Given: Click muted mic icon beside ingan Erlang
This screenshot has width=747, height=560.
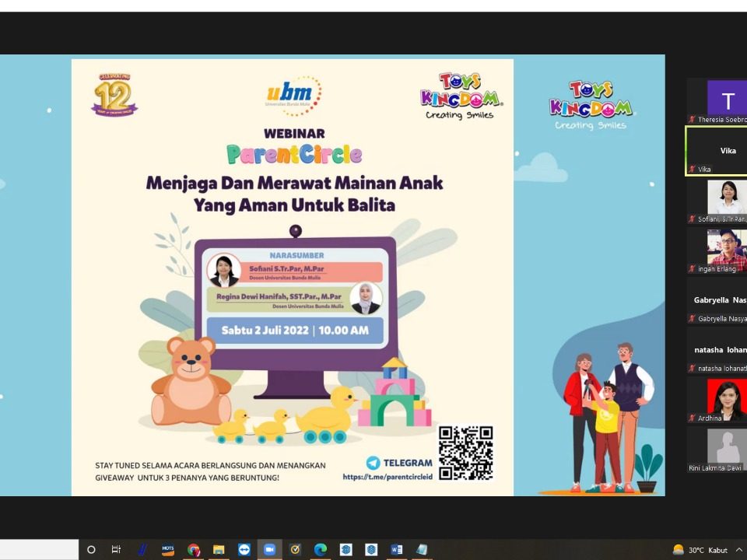Looking at the screenshot, I should click(x=692, y=269).
